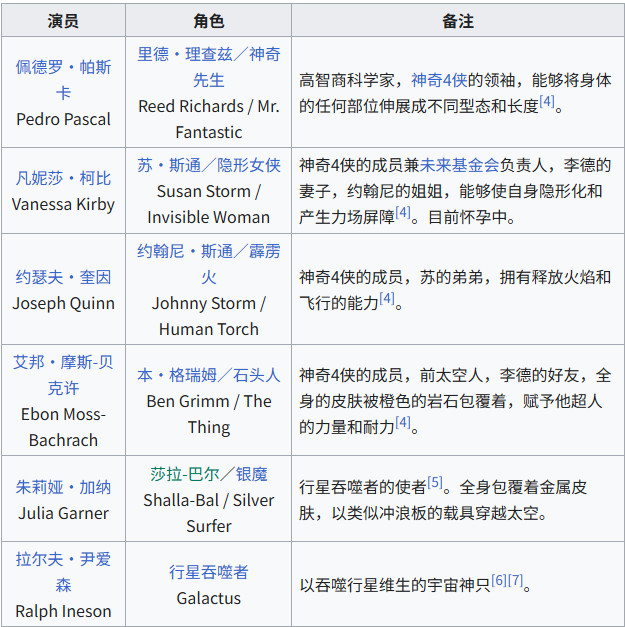Open citation [4] in the Susan Storm row
This screenshot has width=625, height=627.
pyautogui.click(x=403, y=212)
